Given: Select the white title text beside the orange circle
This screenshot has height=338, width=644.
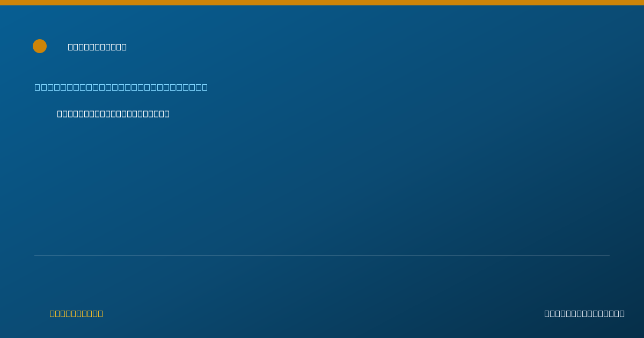Looking at the screenshot, I should coord(97,47).
